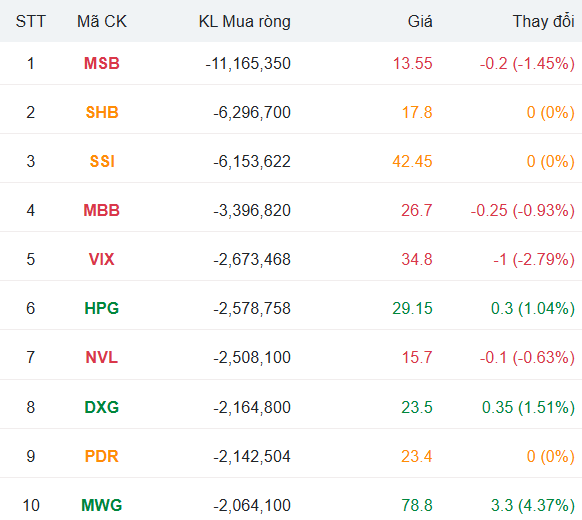Open the VIX stock code link

pyautogui.click(x=102, y=259)
